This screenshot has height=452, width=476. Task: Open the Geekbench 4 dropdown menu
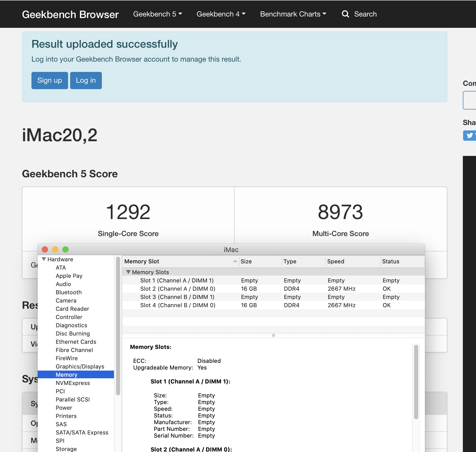(221, 14)
